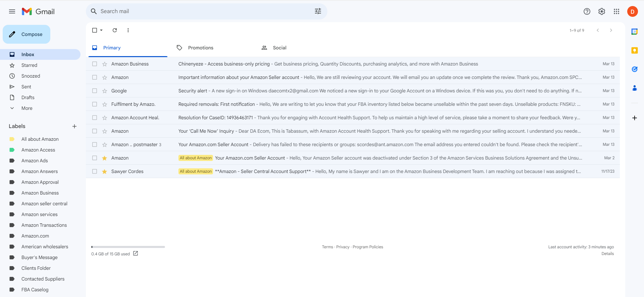Open the green Amazon Access label
This screenshot has width=644, height=297.
[40, 150]
